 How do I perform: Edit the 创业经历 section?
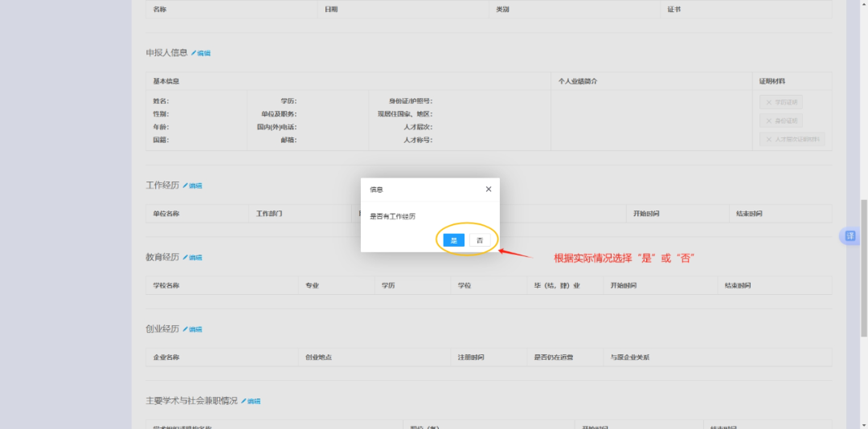[193, 329]
